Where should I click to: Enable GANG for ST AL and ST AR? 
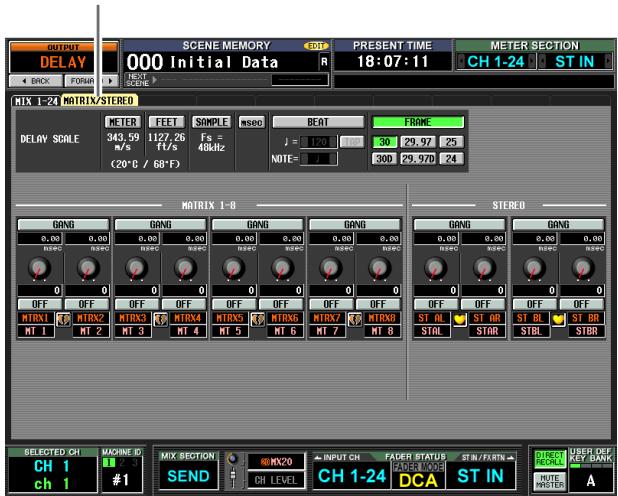point(460,224)
